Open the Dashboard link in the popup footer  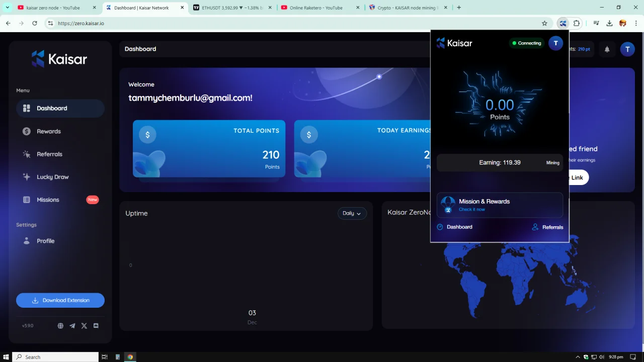(x=454, y=227)
